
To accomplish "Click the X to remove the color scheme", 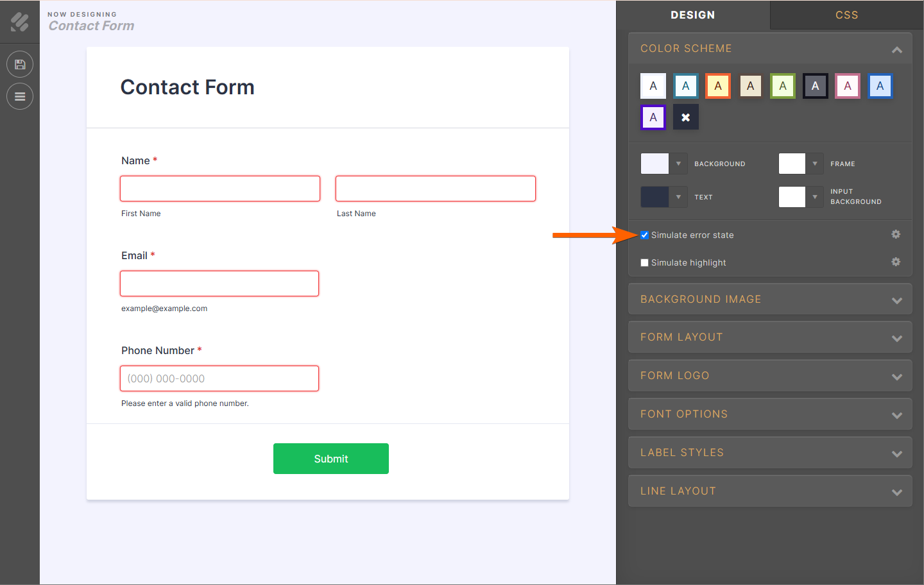I will [x=685, y=117].
